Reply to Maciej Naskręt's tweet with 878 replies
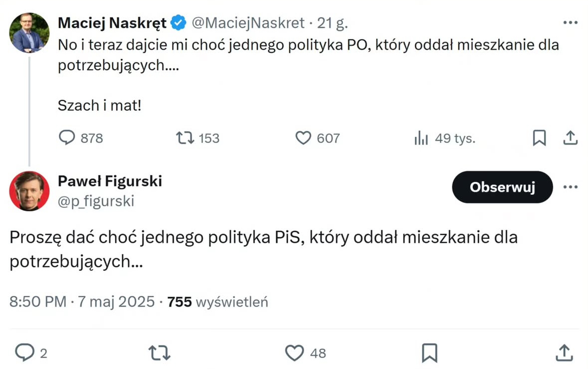Viewport: 588px width, 369px height. coord(67,138)
